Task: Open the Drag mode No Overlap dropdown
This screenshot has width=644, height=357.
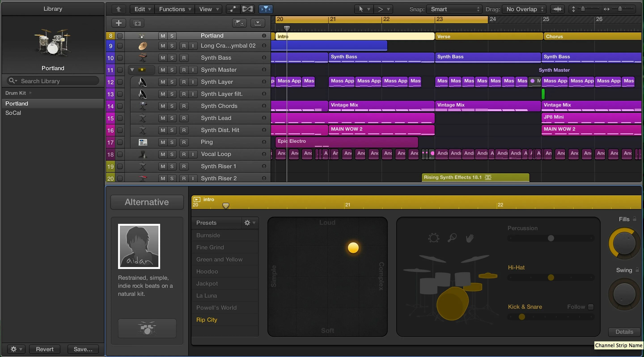Action: pyautogui.click(x=524, y=9)
